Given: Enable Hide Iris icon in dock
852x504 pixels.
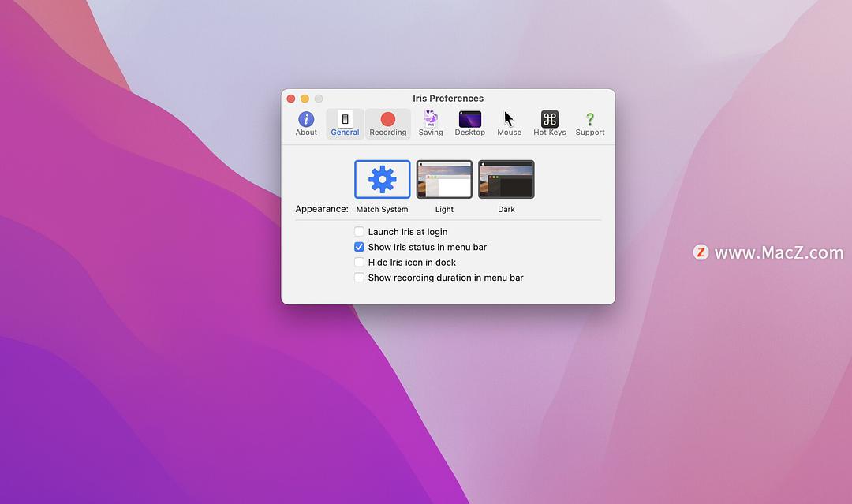Looking at the screenshot, I should pos(359,262).
